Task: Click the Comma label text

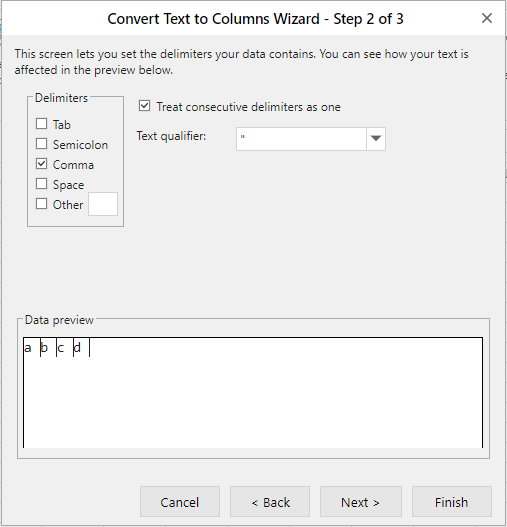Action: coord(73,165)
